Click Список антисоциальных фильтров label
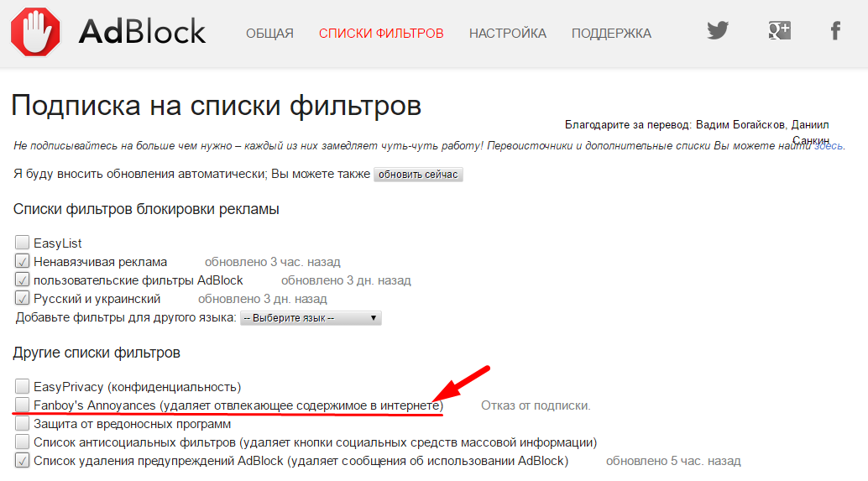 pyautogui.click(x=316, y=443)
